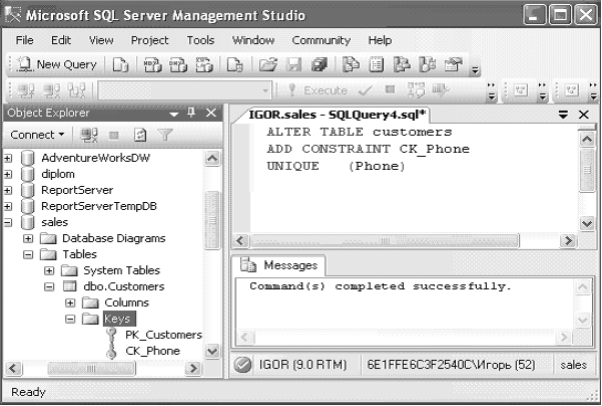Open the View menu
Viewport: 602px width, 406px height.
coord(101,40)
